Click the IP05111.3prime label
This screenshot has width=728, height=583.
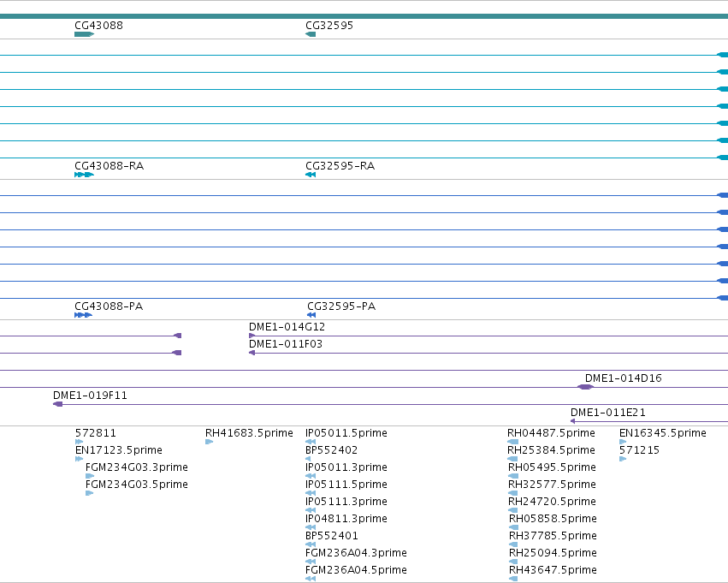[x=346, y=502]
